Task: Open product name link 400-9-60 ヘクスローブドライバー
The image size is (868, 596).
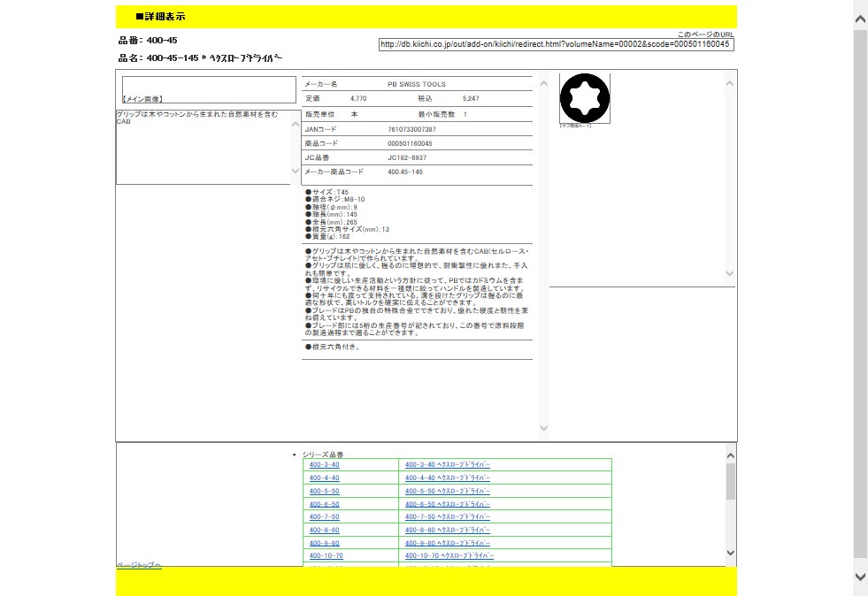Action: [448, 544]
